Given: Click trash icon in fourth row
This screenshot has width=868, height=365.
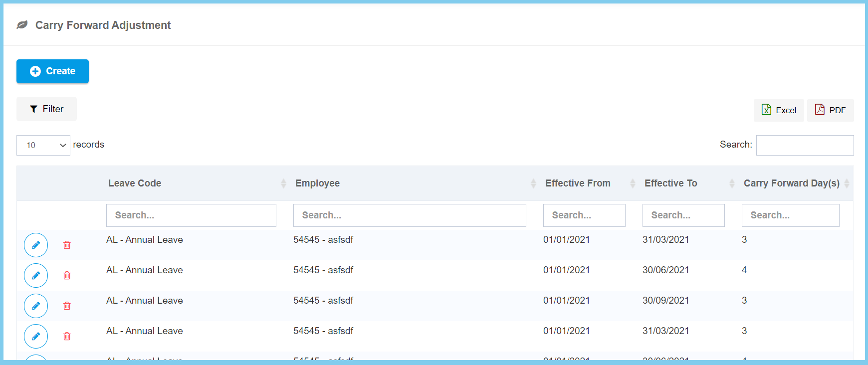Looking at the screenshot, I should 67,336.
